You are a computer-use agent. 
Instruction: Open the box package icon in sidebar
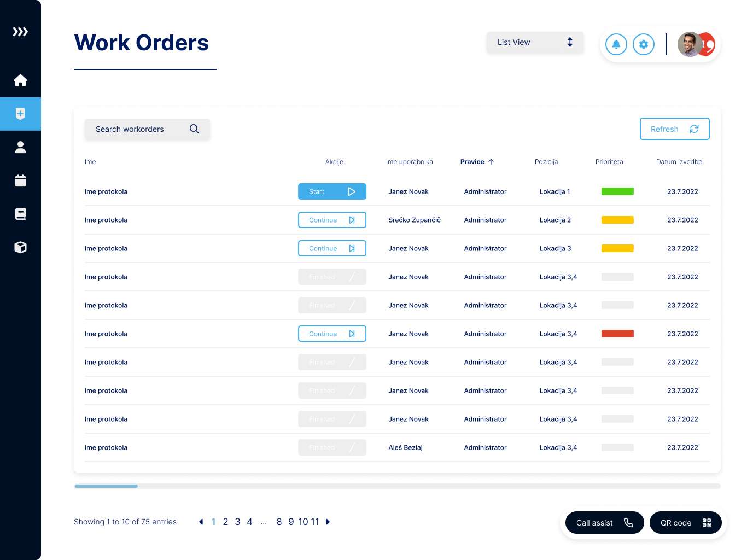tap(20, 247)
